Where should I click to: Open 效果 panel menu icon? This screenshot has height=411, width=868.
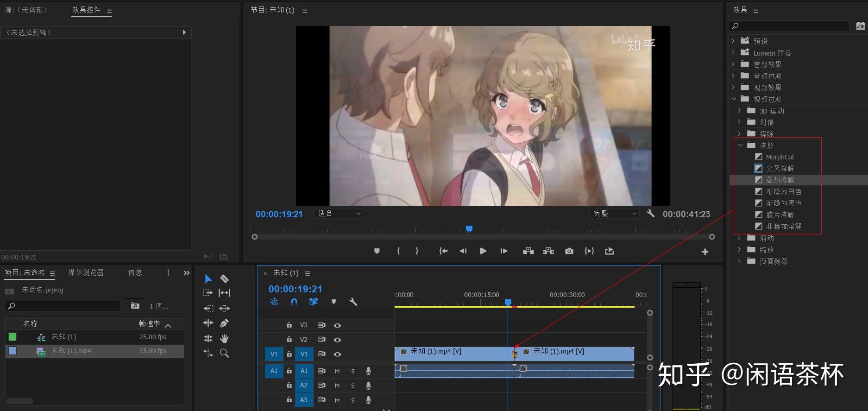pyautogui.click(x=756, y=10)
